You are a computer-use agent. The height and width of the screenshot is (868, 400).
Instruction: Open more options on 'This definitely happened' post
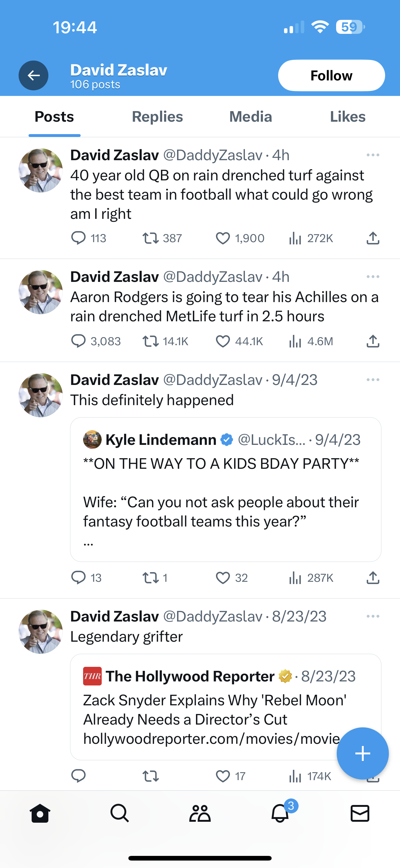point(373,380)
